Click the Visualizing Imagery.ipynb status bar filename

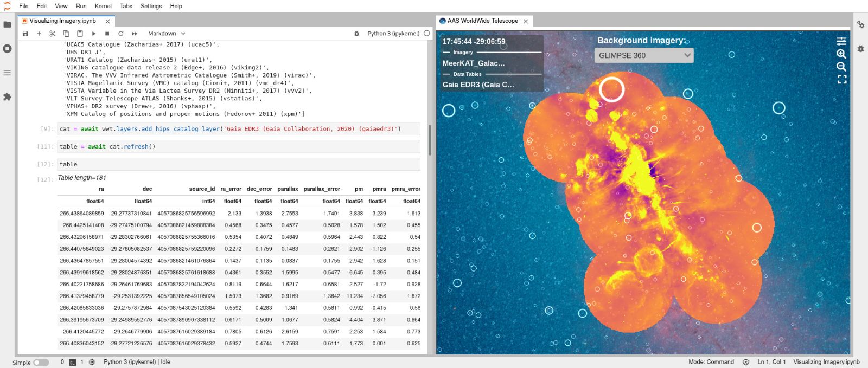[826, 362]
